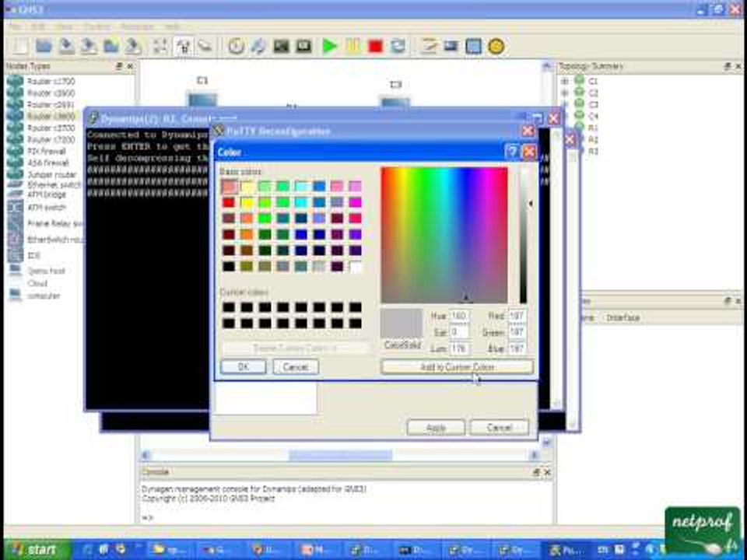Click the Color|Solid preview box
The width and height of the screenshot is (747, 560).
click(402, 324)
